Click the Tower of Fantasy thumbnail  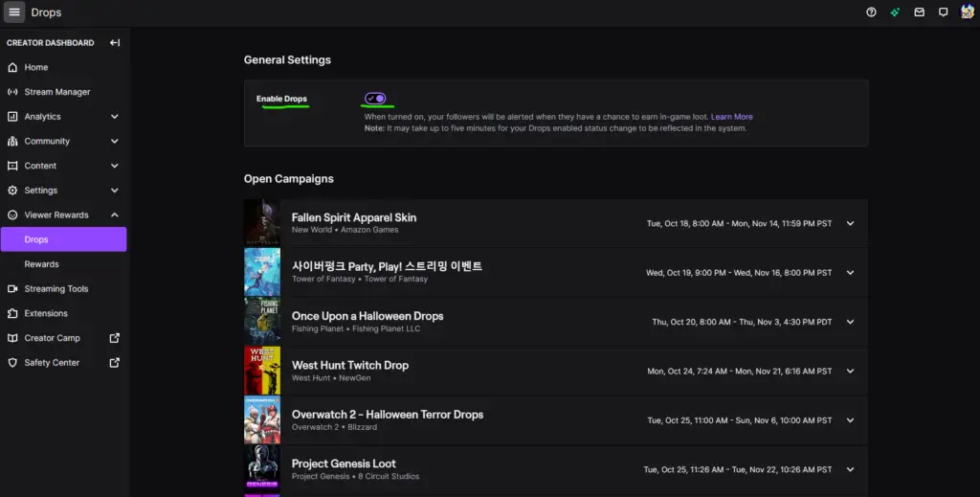(x=262, y=273)
